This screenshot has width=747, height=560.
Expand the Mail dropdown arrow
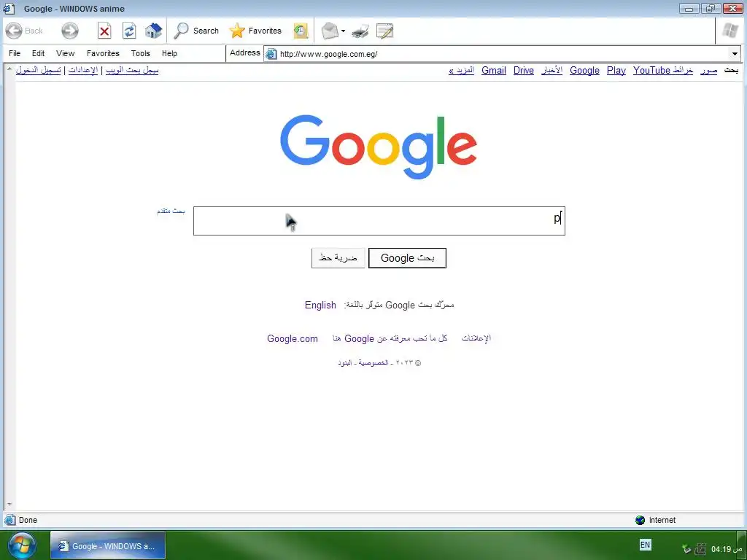(x=343, y=31)
